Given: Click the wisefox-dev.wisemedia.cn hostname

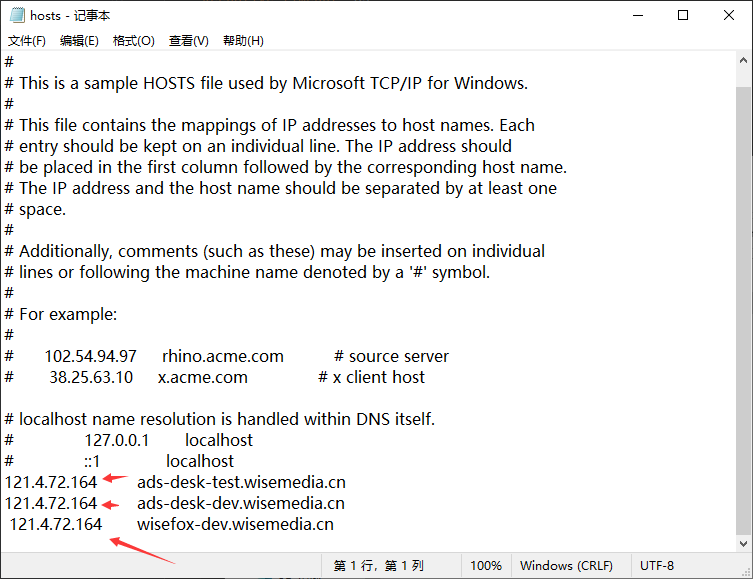Looking at the screenshot, I should point(235,524).
